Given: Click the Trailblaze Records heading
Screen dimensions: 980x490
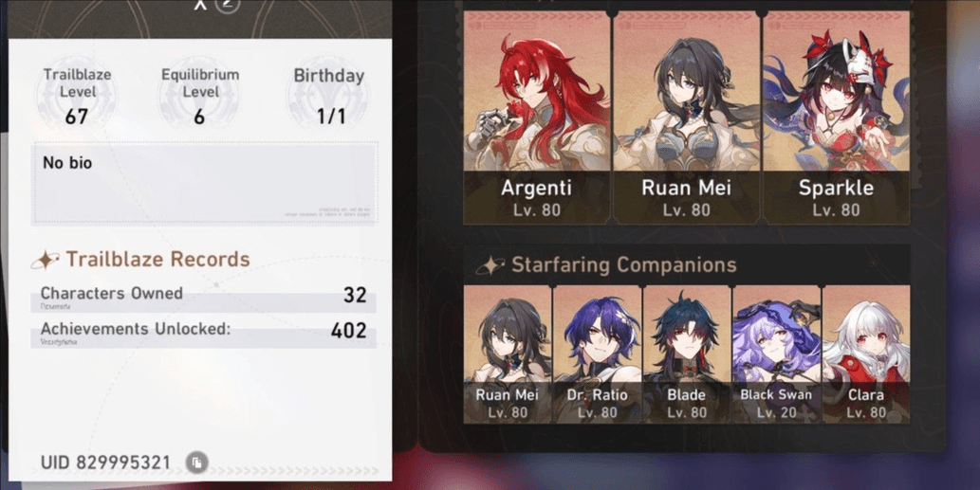Looking at the screenshot, I should click(x=158, y=259).
